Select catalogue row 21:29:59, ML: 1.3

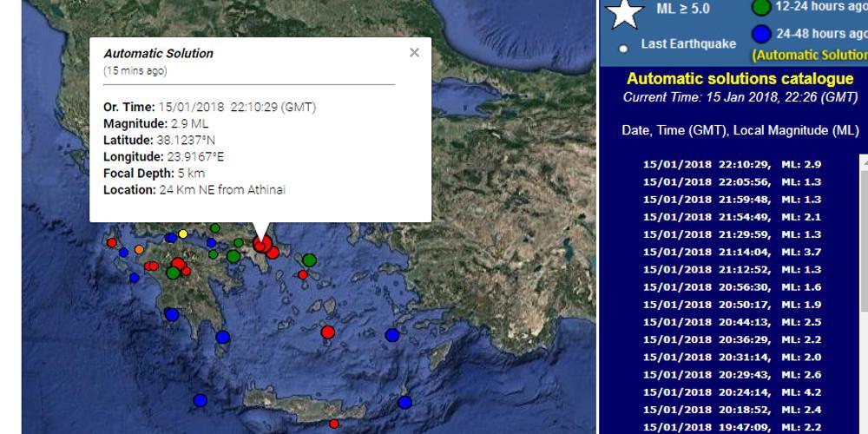[732, 234]
